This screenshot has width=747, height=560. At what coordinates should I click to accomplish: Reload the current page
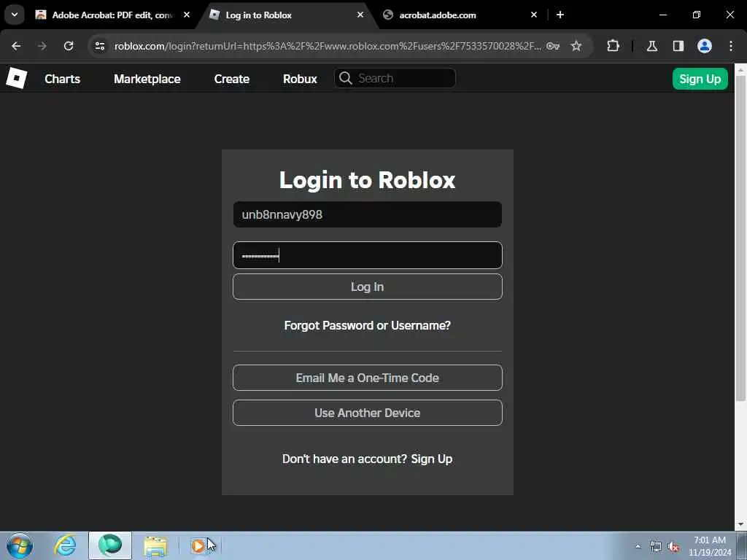point(69,46)
